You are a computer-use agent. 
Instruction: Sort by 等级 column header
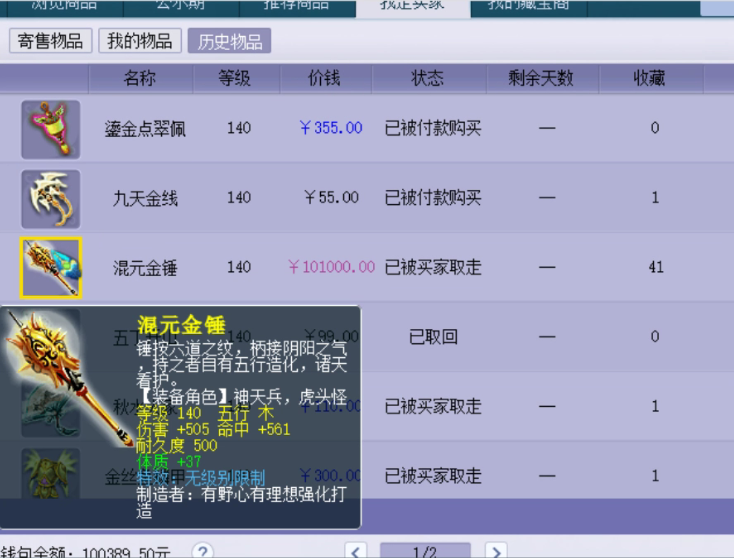click(x=235, y=78)
